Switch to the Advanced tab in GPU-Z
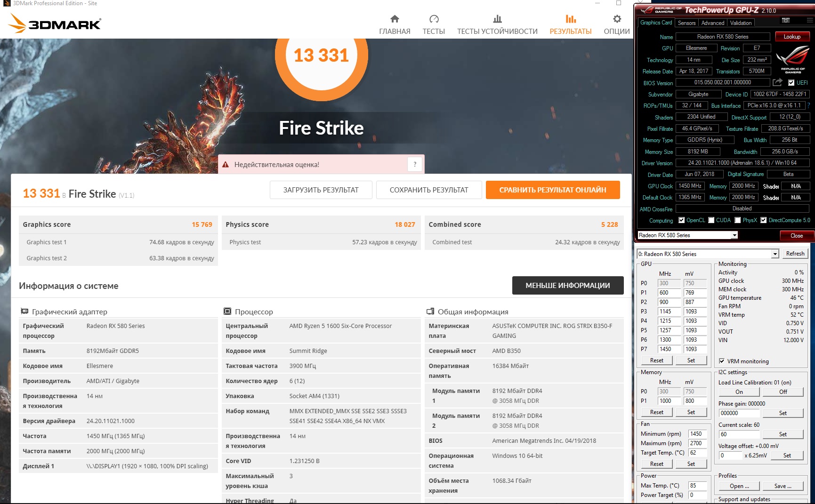Screen dimensions: 815x504 coord(713,23)
